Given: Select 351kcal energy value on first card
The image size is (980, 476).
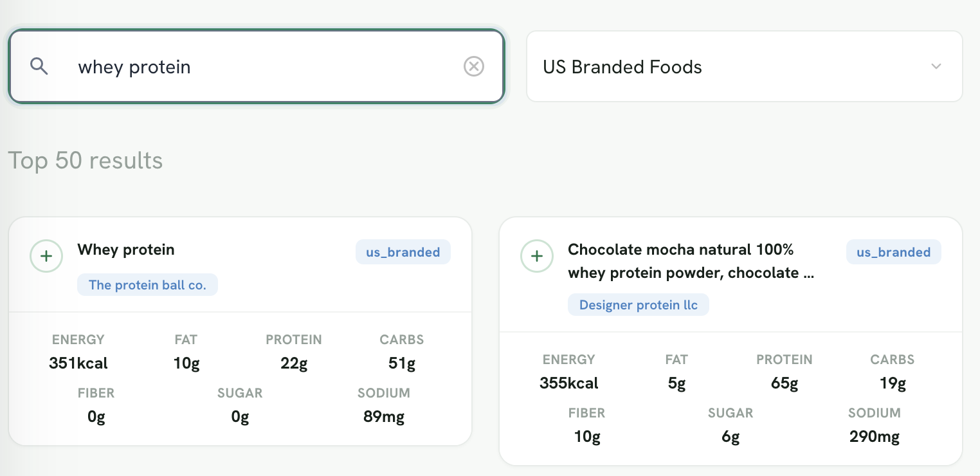Looking at the screenshot, I should click(78, 363).
